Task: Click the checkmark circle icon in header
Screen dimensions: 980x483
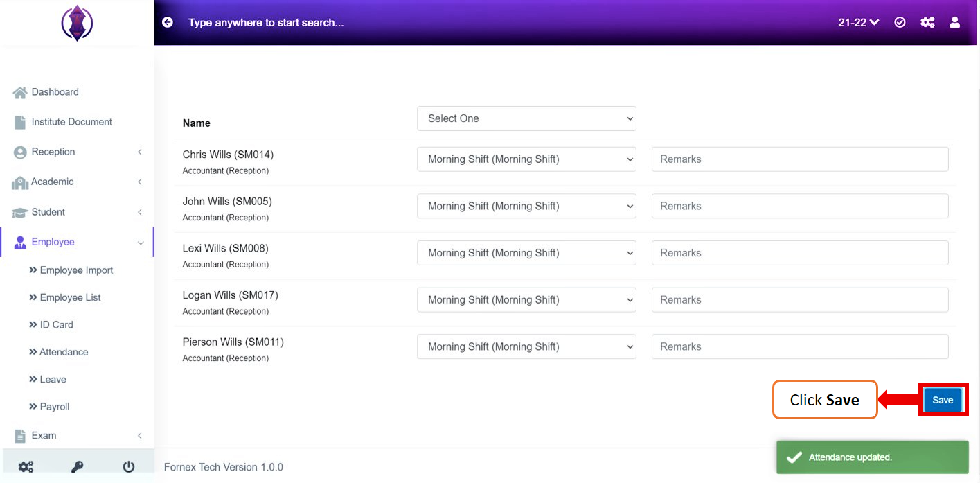Action: click(900, 22)
